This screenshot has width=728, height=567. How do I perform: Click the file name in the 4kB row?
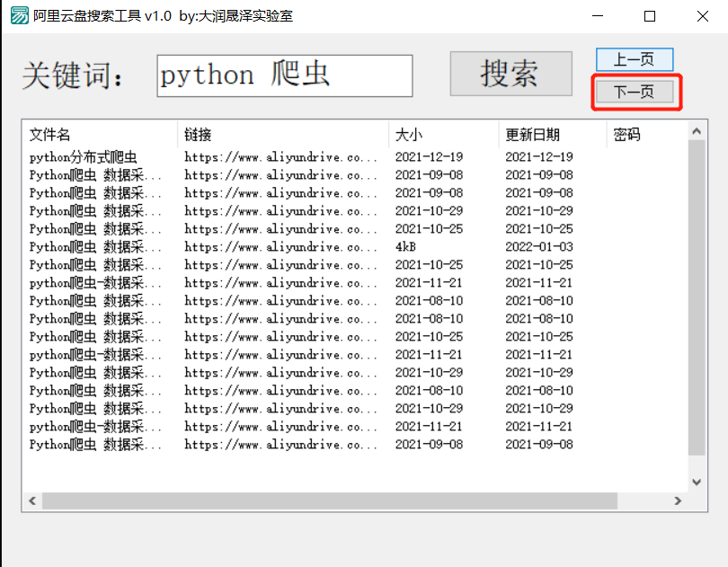95,246
